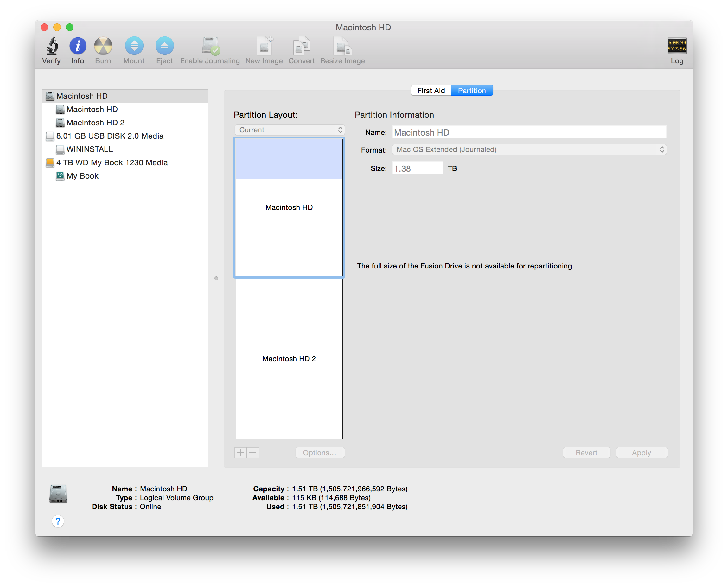Screen dimensions: 728x587
Task: Switch to the First Aid tab
Action: click(431, 91)
